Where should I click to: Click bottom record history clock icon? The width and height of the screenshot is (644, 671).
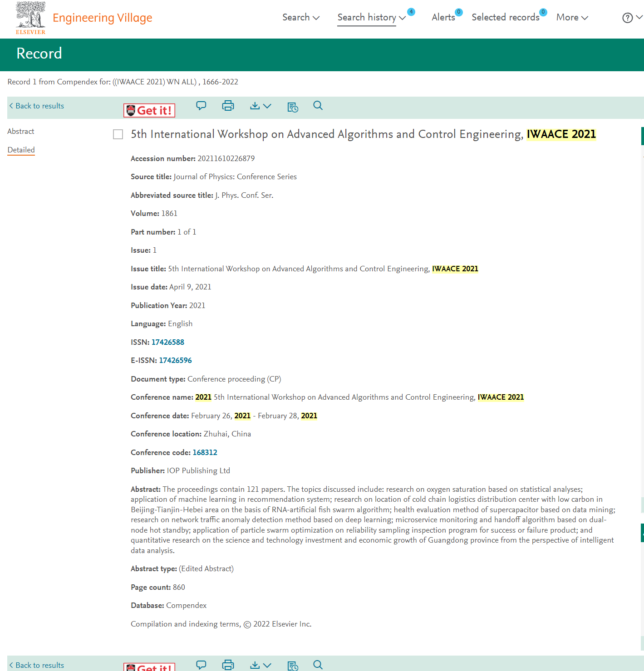(x=293, y=666)
